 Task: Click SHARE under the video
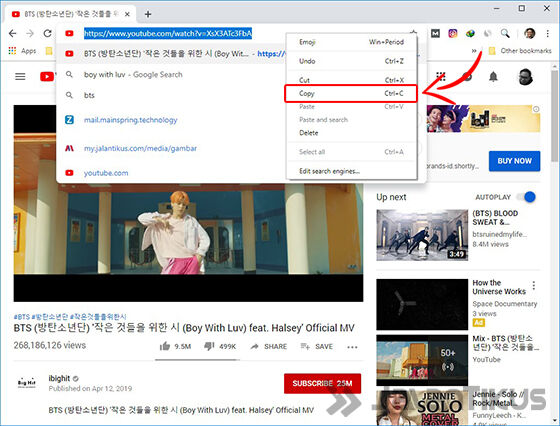(x=269, y=346)
